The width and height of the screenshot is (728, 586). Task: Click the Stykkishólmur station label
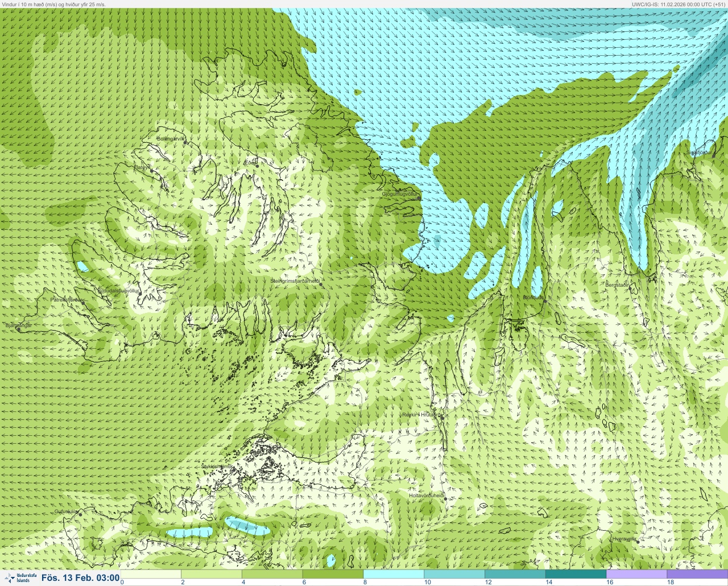(x=217, y=466)
